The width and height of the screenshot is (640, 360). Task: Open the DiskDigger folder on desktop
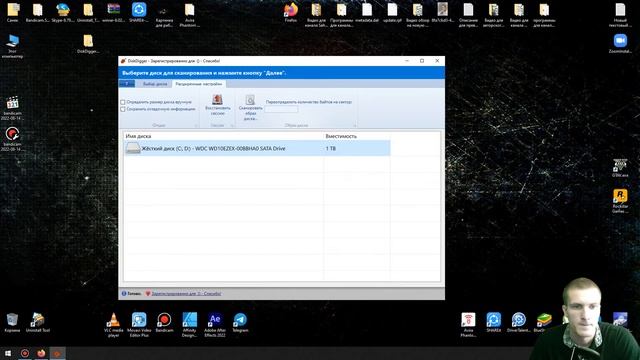point(88,44)
